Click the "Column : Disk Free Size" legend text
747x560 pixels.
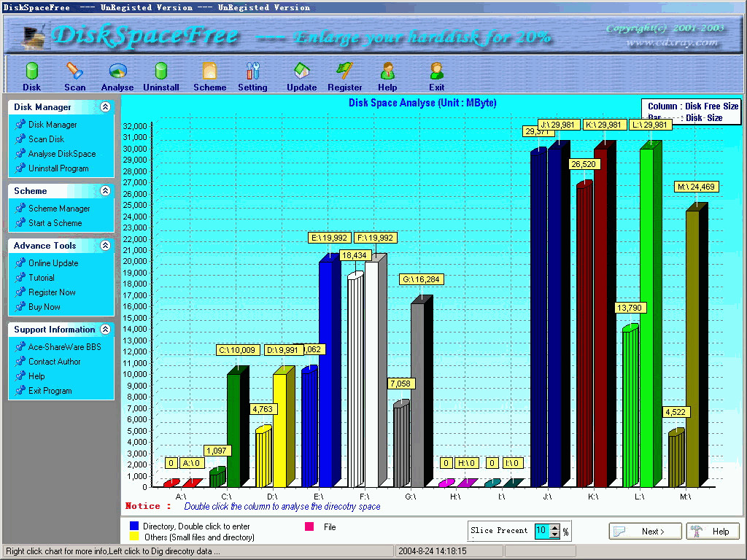coord(693,106)
